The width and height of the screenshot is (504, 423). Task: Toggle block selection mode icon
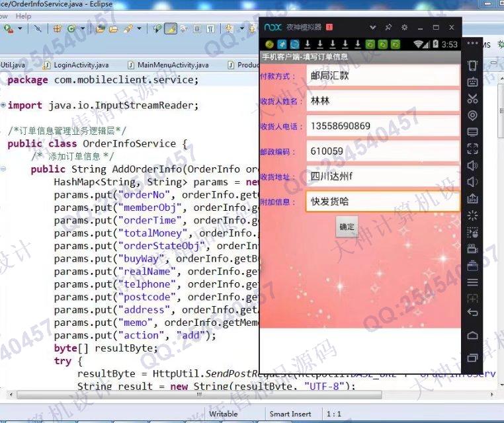click(x=197, y=29)
